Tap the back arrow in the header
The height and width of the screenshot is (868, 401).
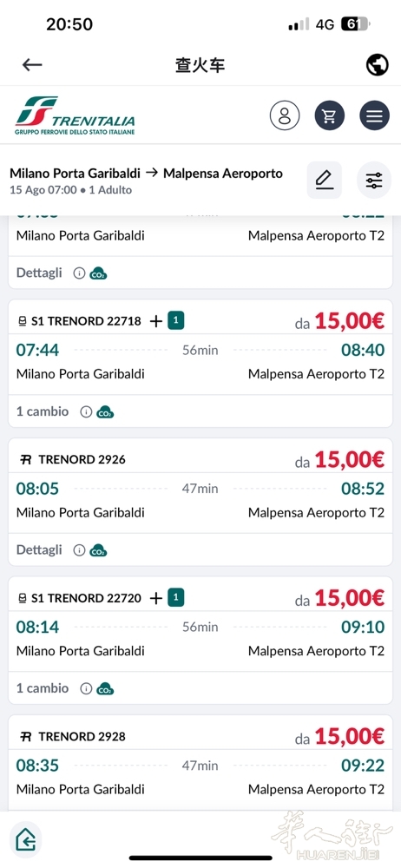pyautogui.click(x=32, y=65)
